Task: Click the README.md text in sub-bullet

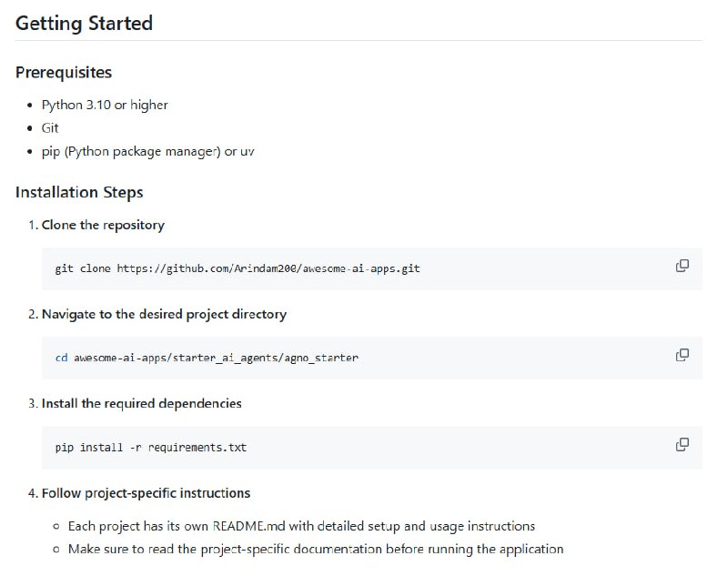Action: coord(247,526)
